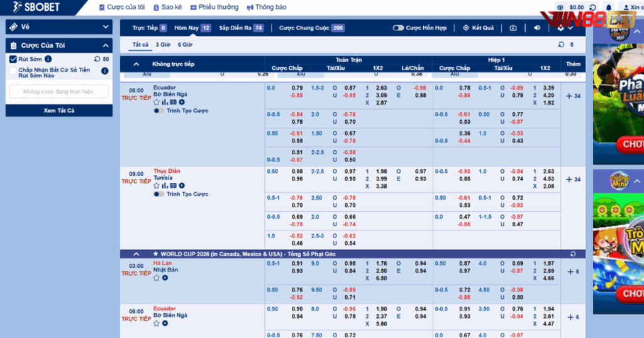Click Xem Tất Cả button
Viewport: 644px width, 338px height.
coord(58,111)
